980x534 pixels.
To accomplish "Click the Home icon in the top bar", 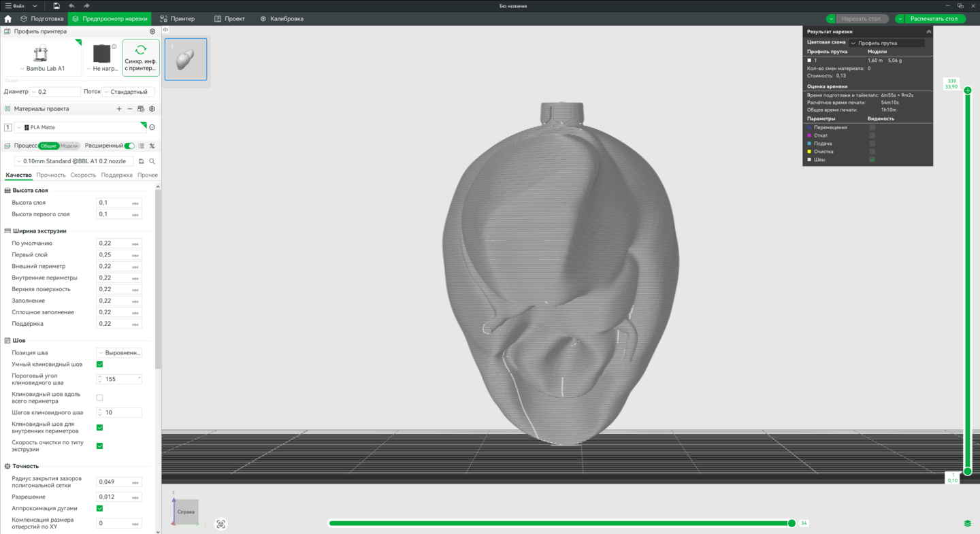I will tap(8, 19).
